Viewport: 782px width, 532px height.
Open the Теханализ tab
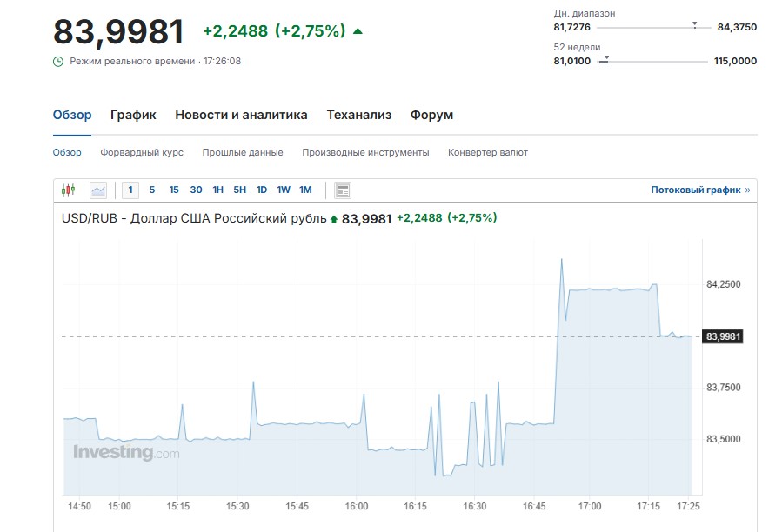coord(359,115)
